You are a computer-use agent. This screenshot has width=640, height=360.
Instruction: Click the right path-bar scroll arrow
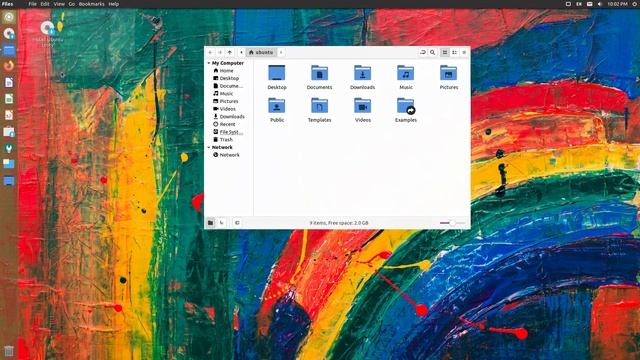tap(281, 52)
